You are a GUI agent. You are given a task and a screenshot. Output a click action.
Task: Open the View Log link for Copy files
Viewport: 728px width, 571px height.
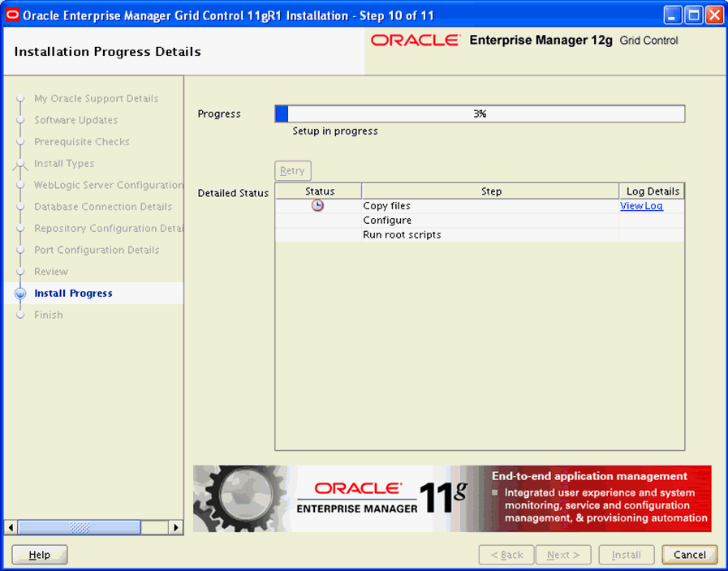[641, 205]
